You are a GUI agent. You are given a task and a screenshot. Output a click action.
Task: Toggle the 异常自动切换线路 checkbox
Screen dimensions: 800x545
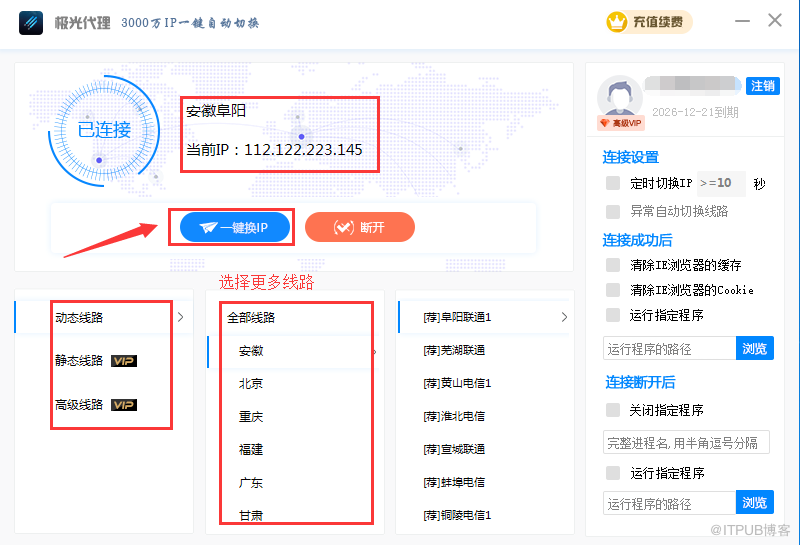[613, 211]
